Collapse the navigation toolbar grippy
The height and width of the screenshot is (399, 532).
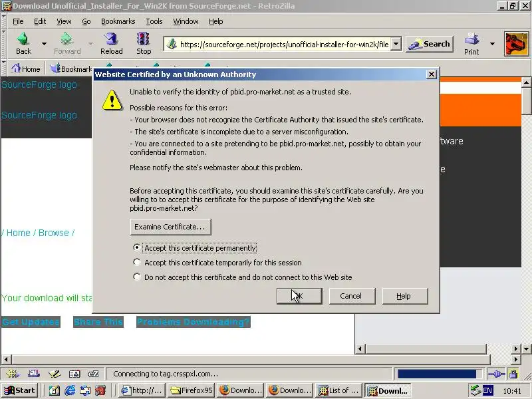4,44
